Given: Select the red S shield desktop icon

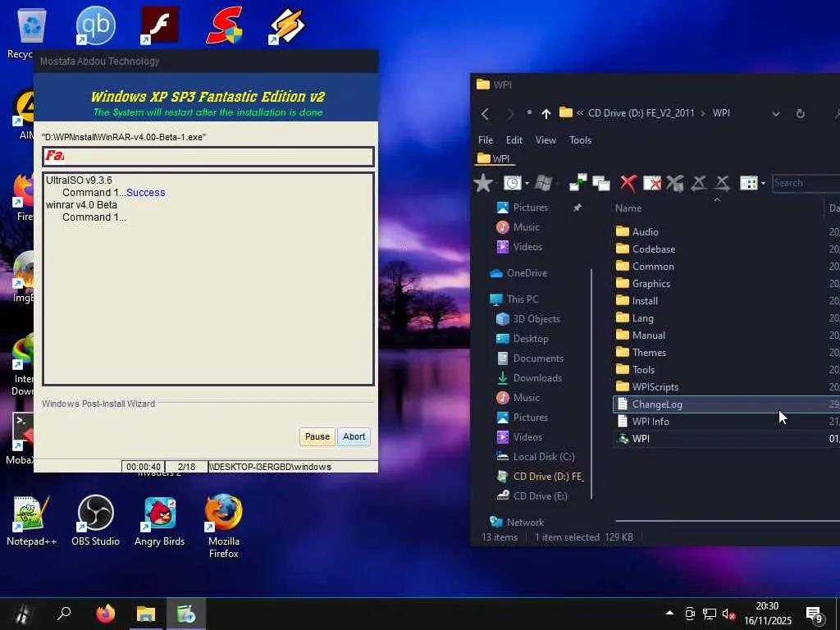Looking at the screenshot, I should point(224,25).
